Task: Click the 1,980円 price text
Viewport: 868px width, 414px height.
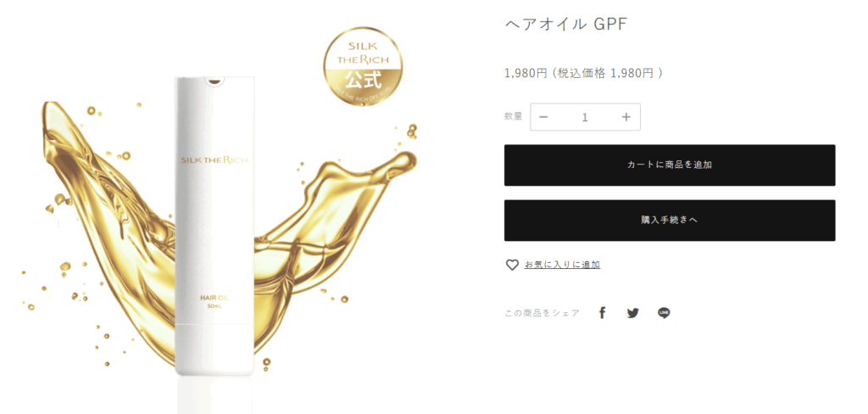Action: point(526,73)
